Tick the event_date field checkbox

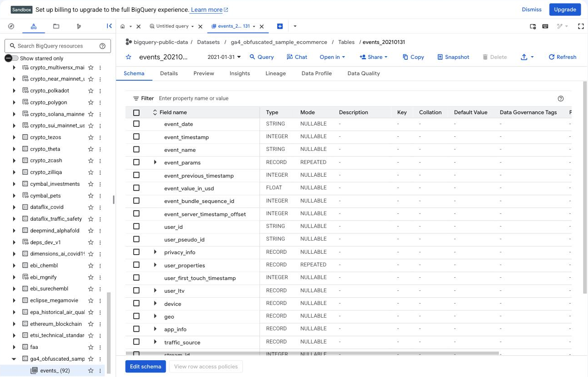click(x=136, y=124)
